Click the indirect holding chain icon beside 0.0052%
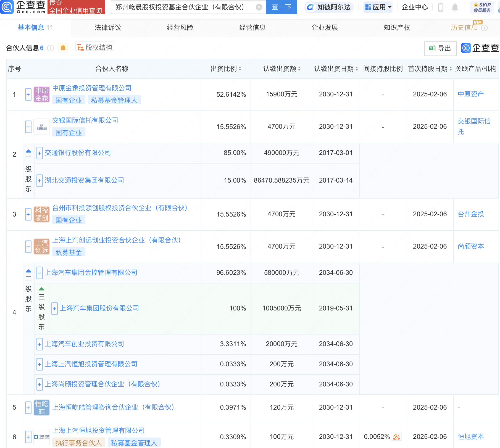This screenshot has height=448, width=500. point(396,437)
